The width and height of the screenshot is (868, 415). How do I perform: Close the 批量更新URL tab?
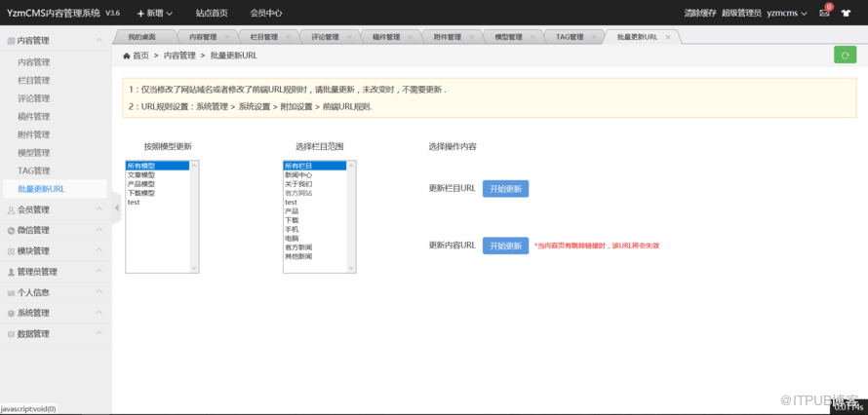point(668,37)
